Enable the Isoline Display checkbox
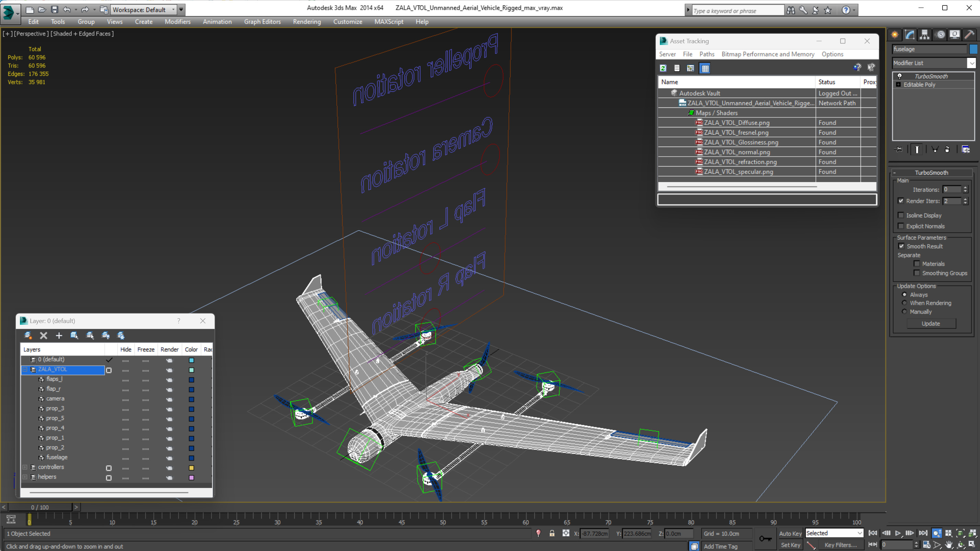 pos(901,215)
